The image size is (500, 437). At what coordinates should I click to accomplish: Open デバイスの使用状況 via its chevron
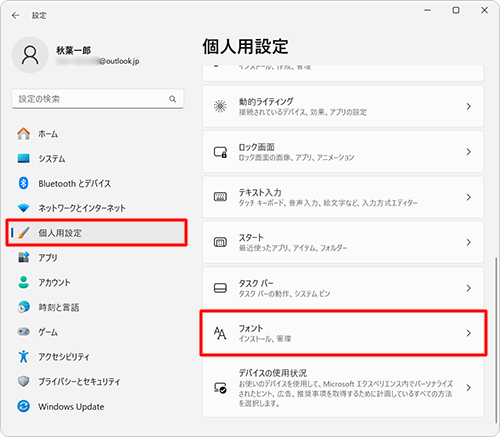click(x=469, y=388)
